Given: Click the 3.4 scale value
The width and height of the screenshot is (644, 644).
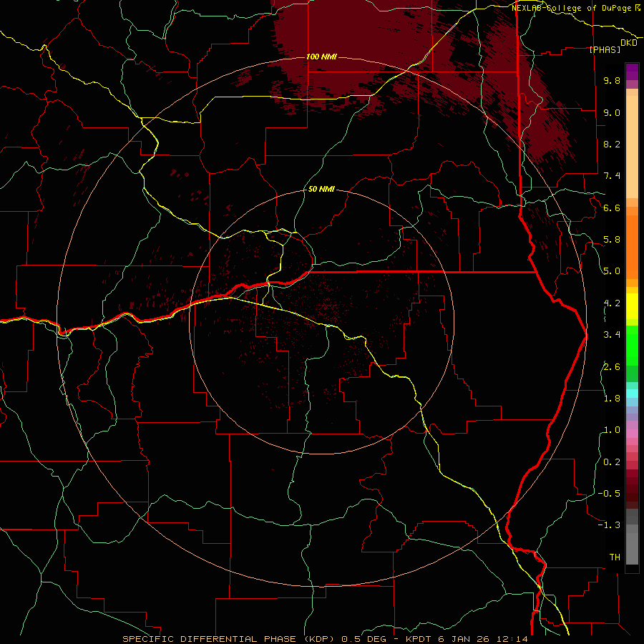Looking at the screenshot, I should pos(612,335).
